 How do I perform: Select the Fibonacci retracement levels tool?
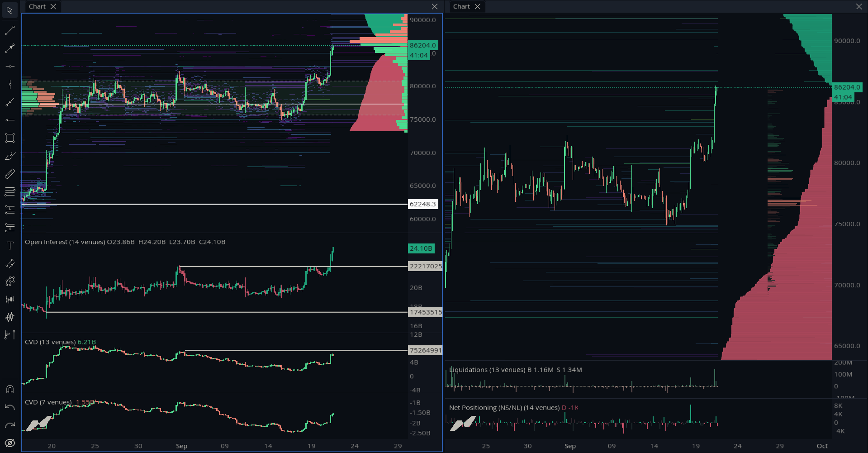(x=9, y=192)
